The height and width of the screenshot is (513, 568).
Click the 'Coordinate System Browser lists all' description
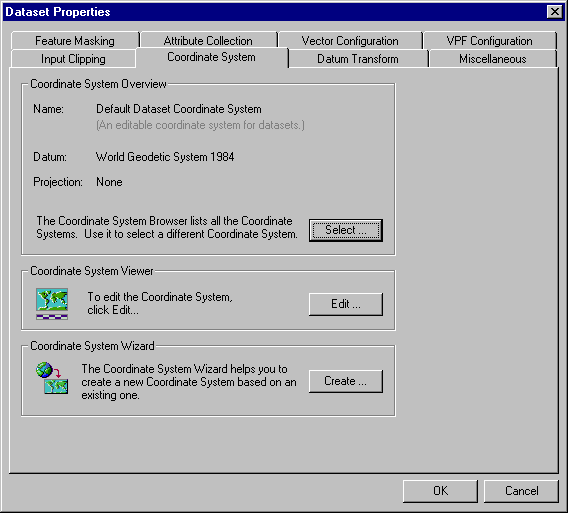167,228
